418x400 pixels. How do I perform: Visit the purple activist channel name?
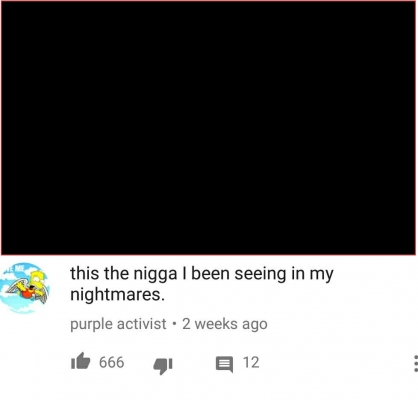[118, 324]
